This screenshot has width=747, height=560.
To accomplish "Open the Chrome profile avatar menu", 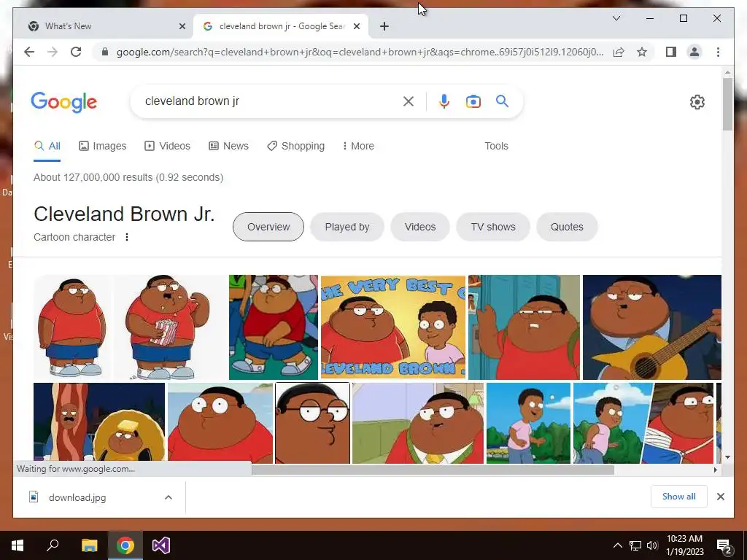I will pyautogui.click(x=694, y=52).
